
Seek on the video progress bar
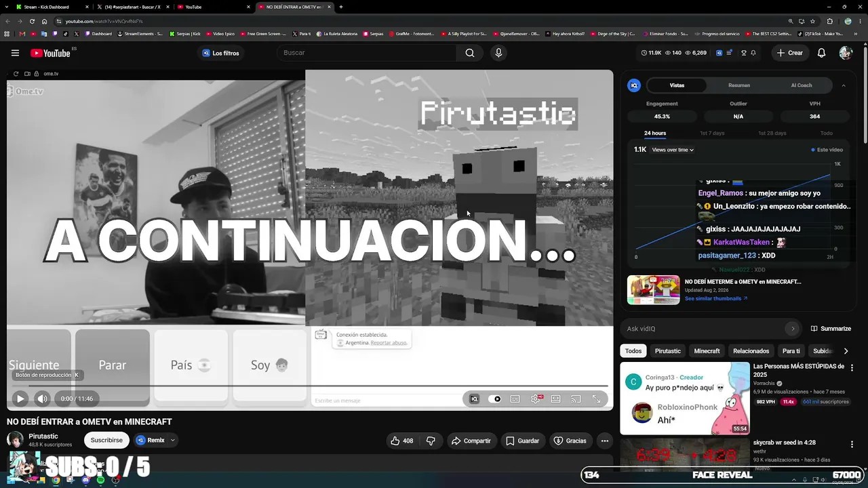click(x=310, y=386)
